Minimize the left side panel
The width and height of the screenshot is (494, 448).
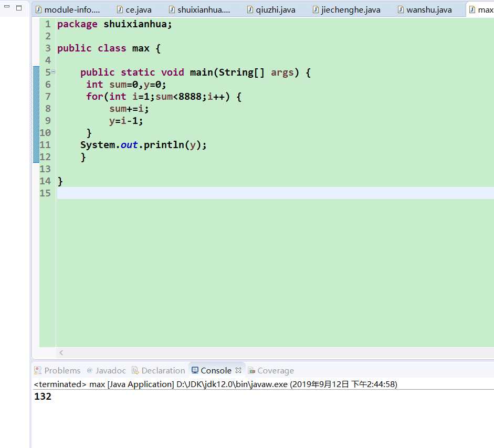pyautogui.click(x=7, y=6)
